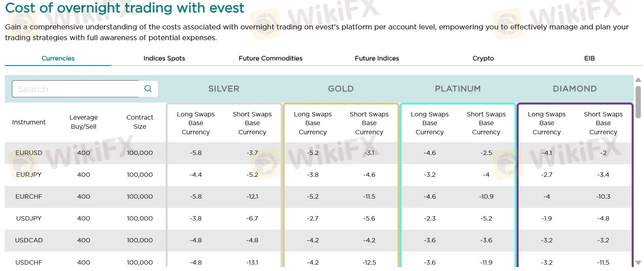
Task: Click the scrollbar up arrow
Action: click(x=638, y=80)
